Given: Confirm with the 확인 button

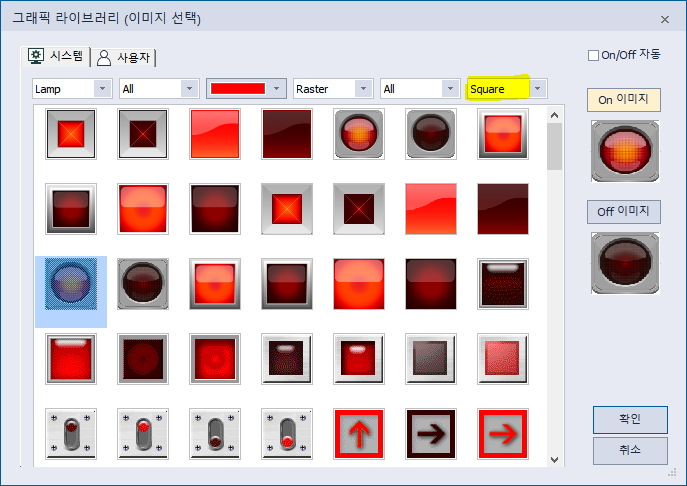Looking at the screenshot, I should (x=630, y=419).
